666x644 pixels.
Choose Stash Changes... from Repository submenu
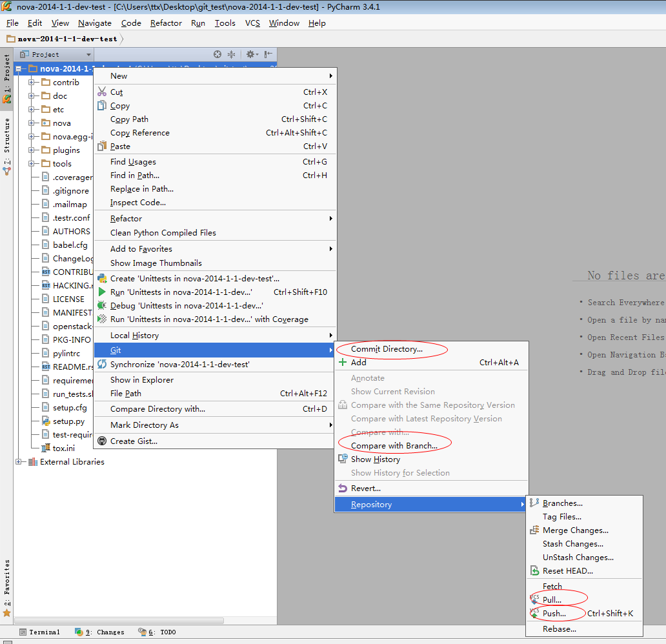(x=572, y=544)
